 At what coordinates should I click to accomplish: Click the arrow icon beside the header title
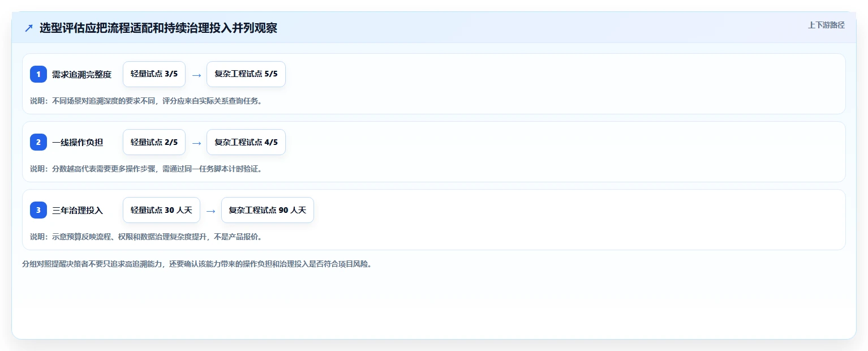coord(29,28)
